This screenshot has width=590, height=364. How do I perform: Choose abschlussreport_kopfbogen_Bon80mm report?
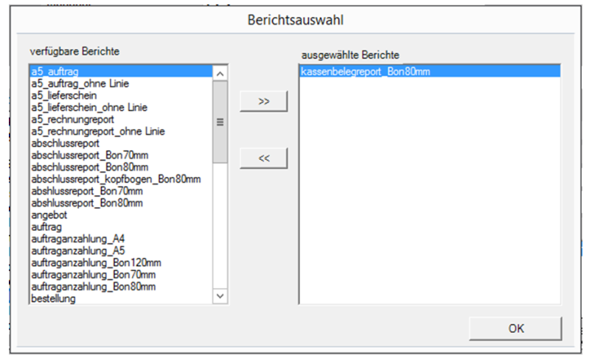(x=116, y=179)
